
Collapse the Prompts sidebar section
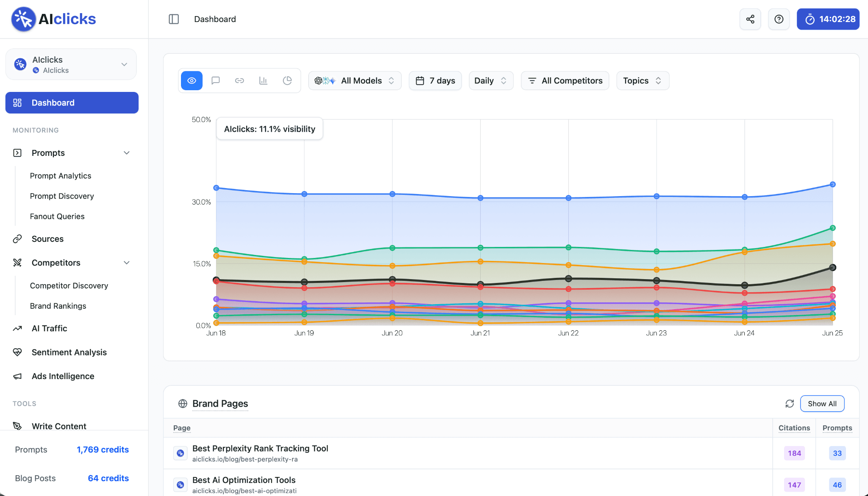[x=126, y=153]
